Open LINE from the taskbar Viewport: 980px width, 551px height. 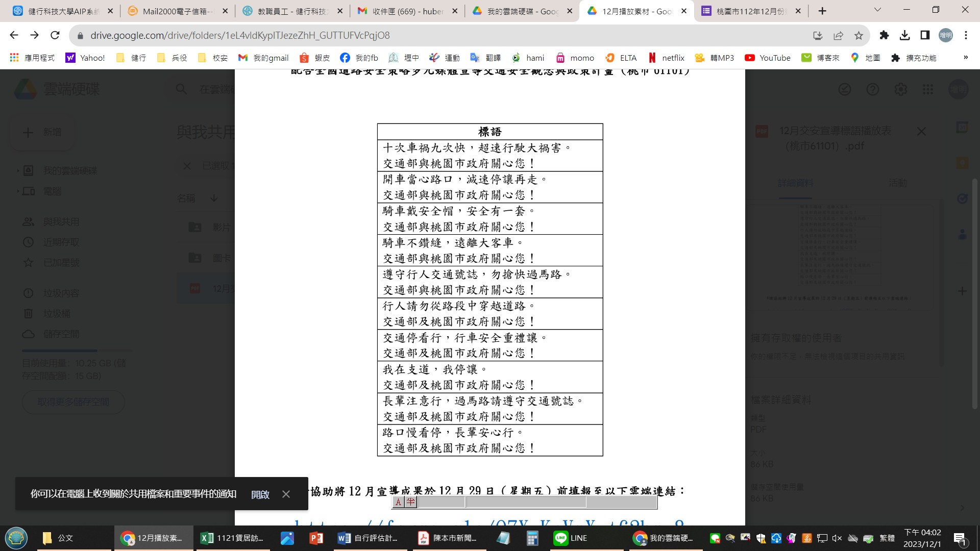(571, 538)
